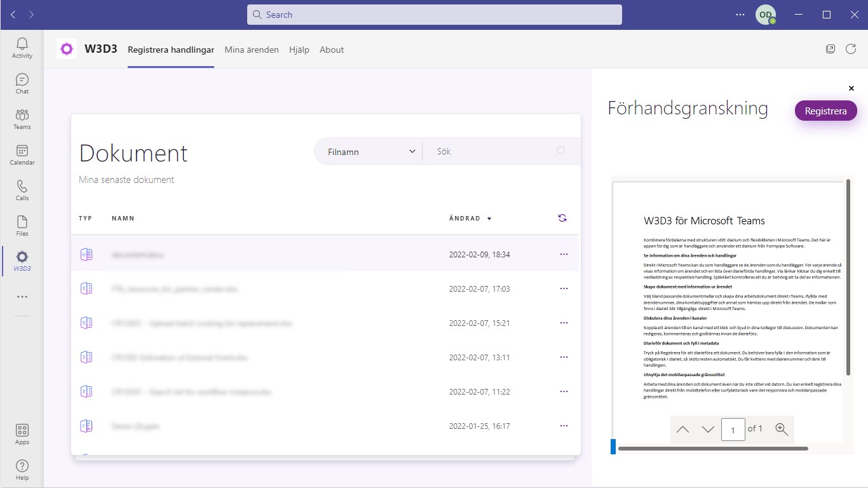Click the Excel file icon for the 11:22 row
868x488 pixels.
(x=86, y=391)
